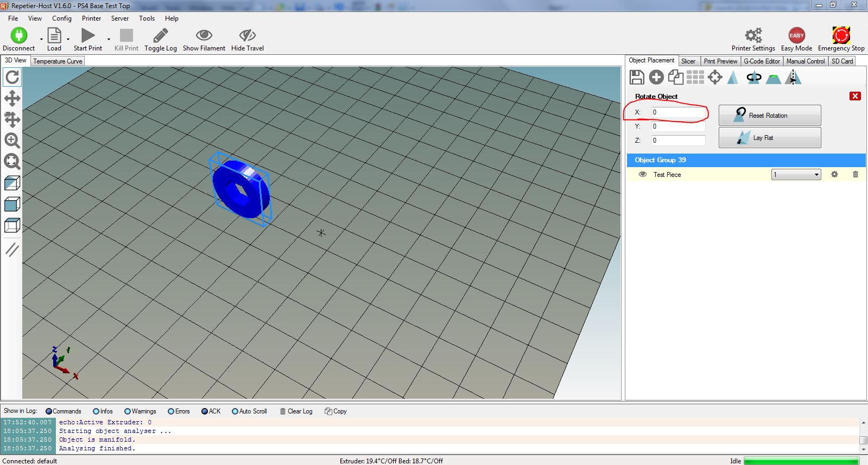Toggle Infos in log filter

pos(103,411)
